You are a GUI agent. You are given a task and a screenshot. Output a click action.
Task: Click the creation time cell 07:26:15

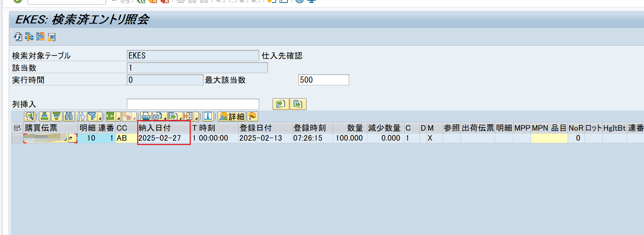[313, 138]
